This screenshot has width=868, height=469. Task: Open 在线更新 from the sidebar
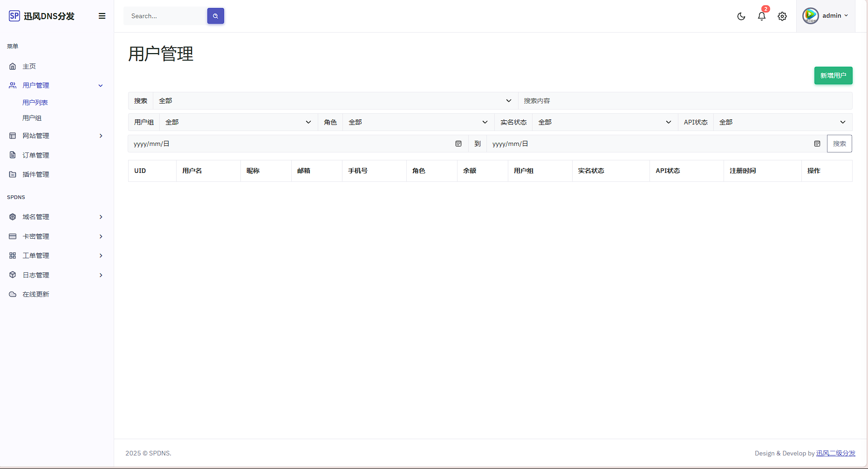(36, 294)
